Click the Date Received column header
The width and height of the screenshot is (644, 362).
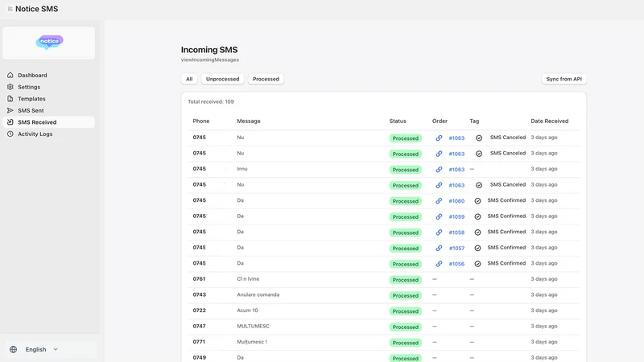tap(550, 121)
